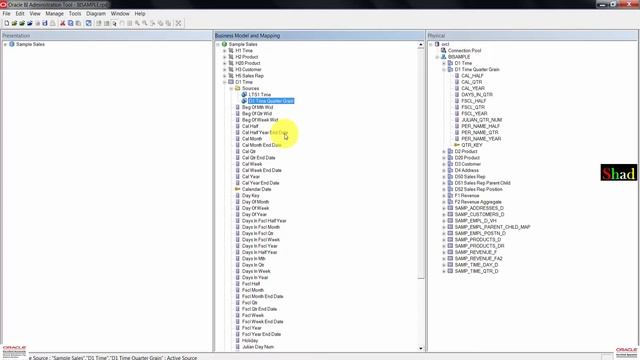
Task: Select the Julian Day Num column
Action: coord(258,347)
